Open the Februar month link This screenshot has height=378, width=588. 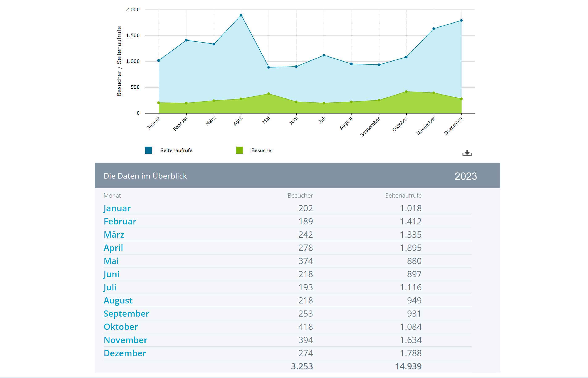click(120, 221)
